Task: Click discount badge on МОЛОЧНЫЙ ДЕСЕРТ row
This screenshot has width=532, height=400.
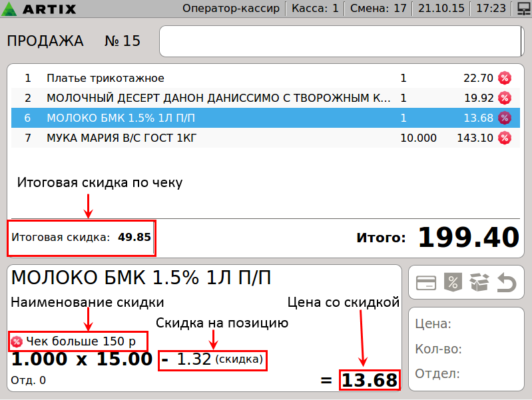Action: (x=505, y=98)
